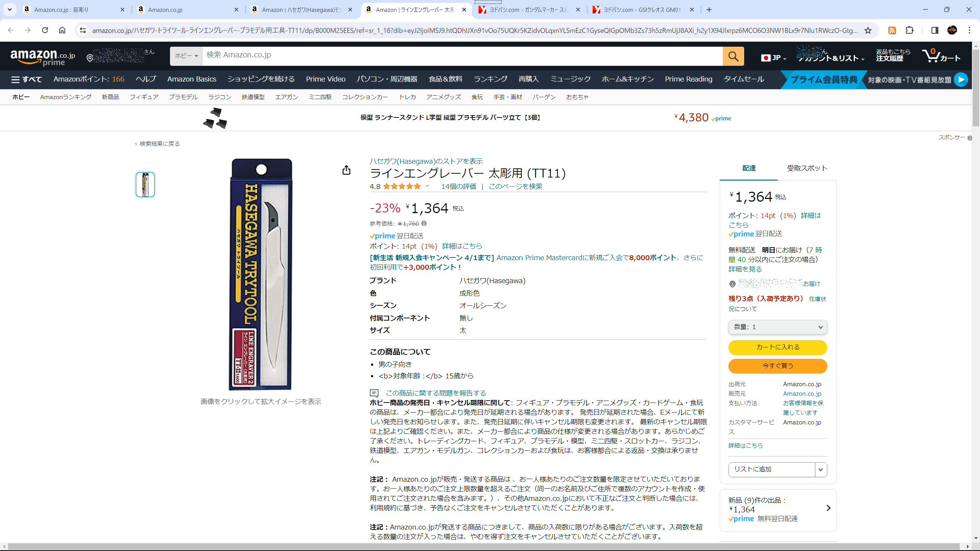980x551 pixels.
Task: Close the ヨドバシ.com GSIクレオス tab
Action: click(692, 10)
